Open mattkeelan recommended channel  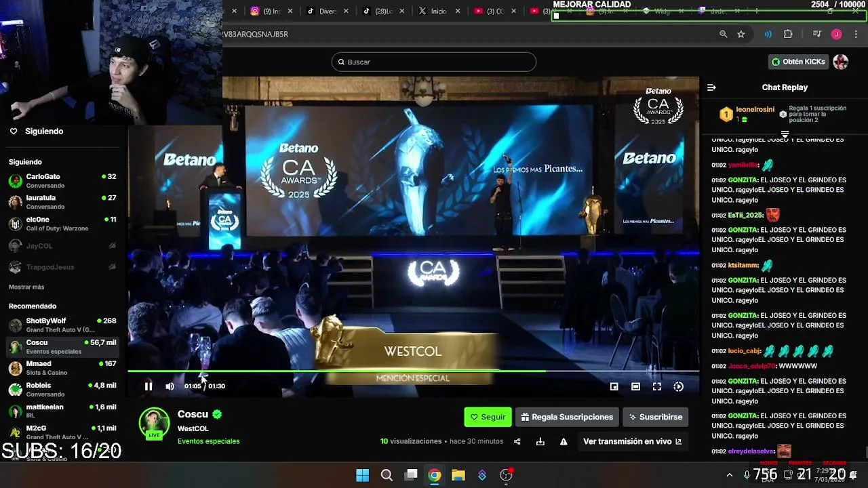62,411
